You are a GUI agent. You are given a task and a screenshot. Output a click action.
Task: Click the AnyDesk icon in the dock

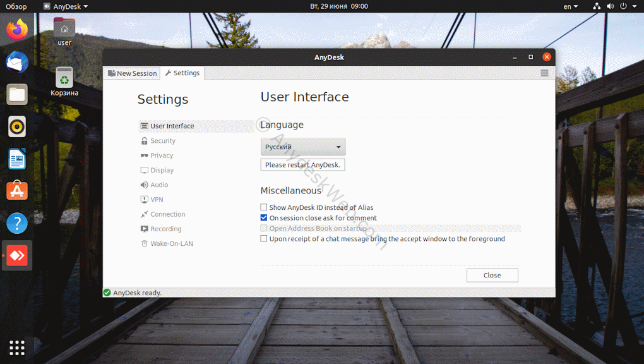(x=17, y=255)
